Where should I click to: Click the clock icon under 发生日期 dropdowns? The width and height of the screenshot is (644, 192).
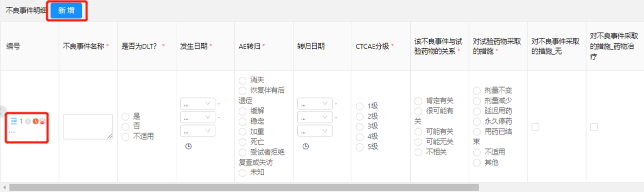pyautogui.click(x=188, y=146)
